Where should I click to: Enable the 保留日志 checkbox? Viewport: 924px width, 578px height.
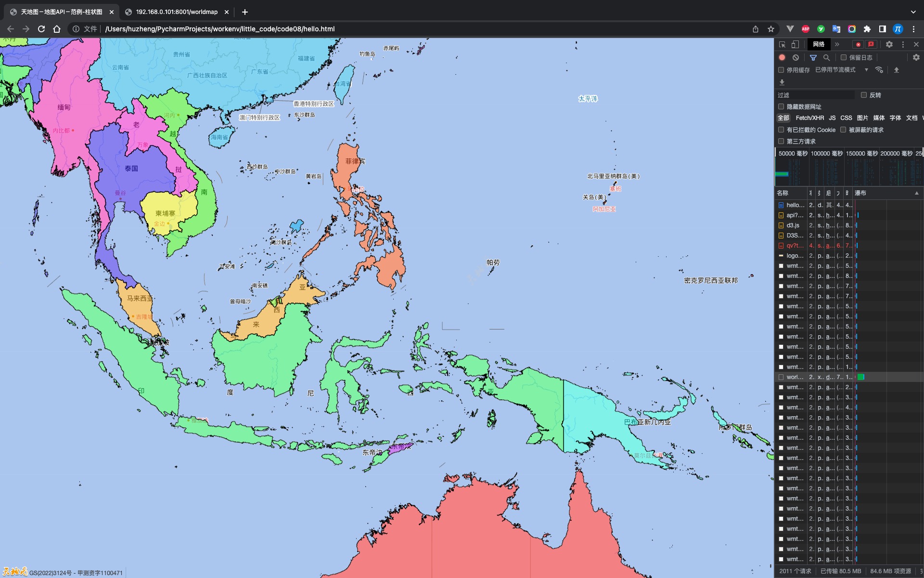point(844,57)
